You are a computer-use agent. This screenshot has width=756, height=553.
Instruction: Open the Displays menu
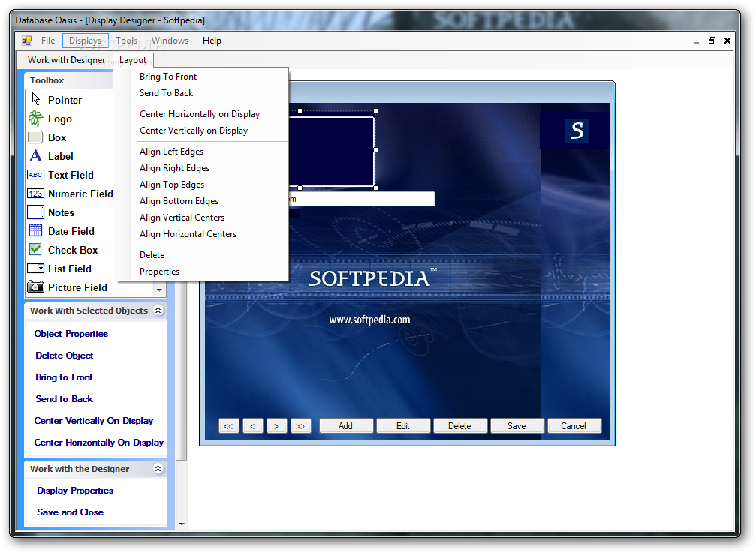click(x=86, y=41)
